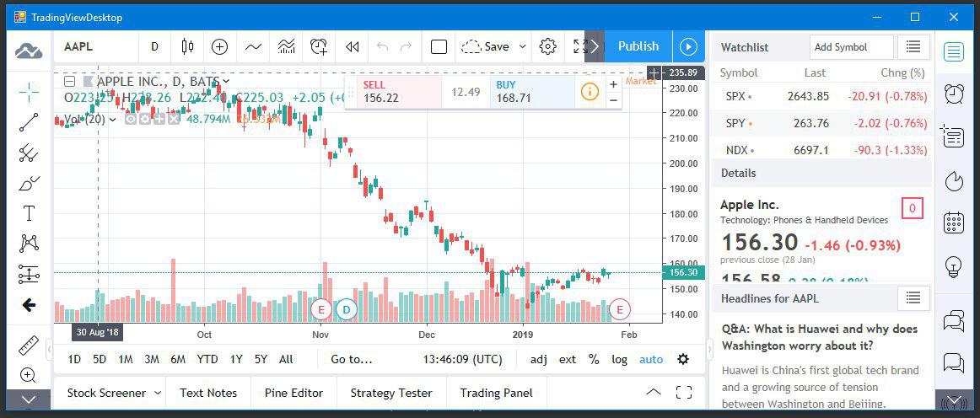
Task: Open candlestick chart style selector
Action: [x=187, y=46]
